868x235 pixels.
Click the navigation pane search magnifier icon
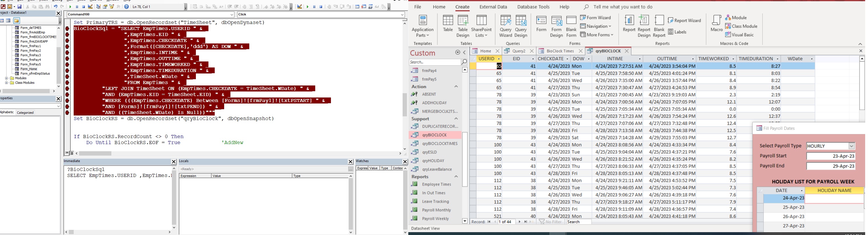[x=464, y=62]
